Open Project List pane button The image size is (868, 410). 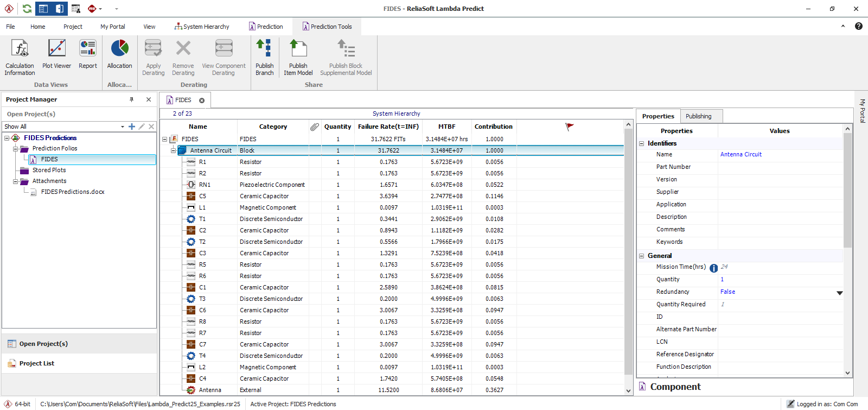click(80, 363)
